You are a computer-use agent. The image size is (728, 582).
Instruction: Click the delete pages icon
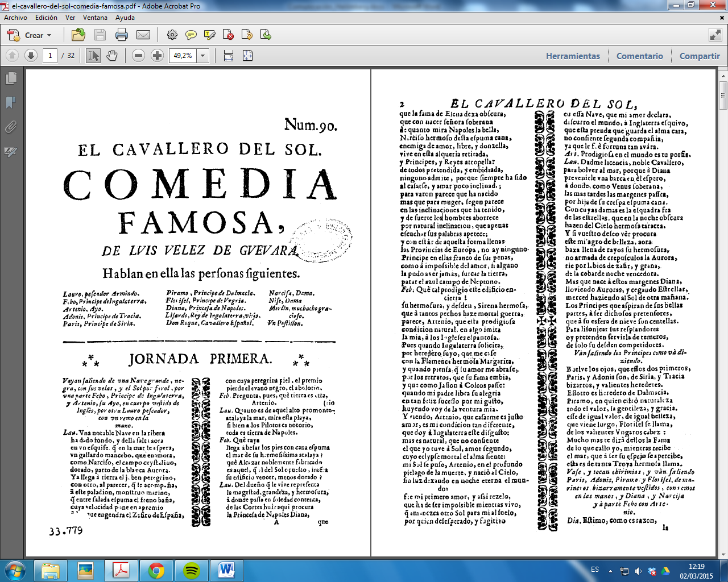[229, 35]
